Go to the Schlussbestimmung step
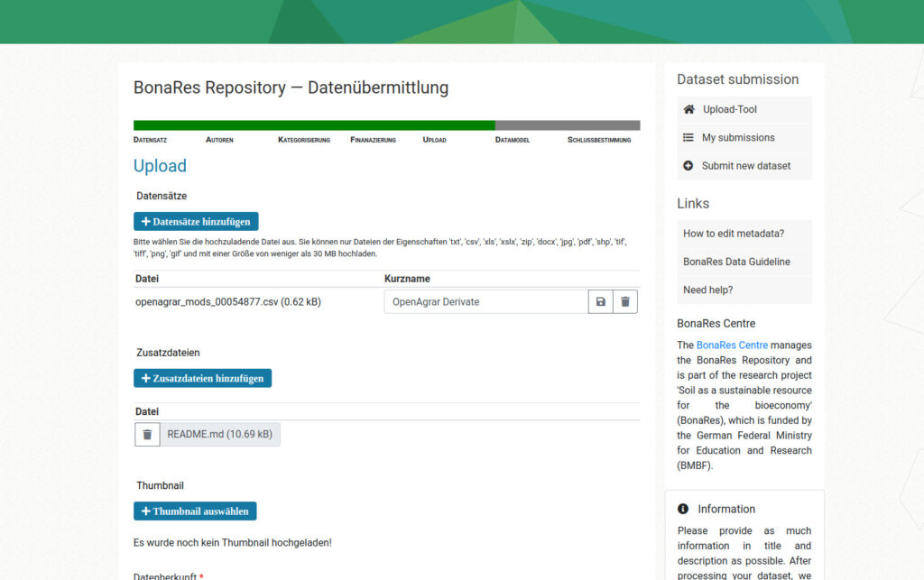The height and width of the screenshot is (580, 924). (599, 140)
